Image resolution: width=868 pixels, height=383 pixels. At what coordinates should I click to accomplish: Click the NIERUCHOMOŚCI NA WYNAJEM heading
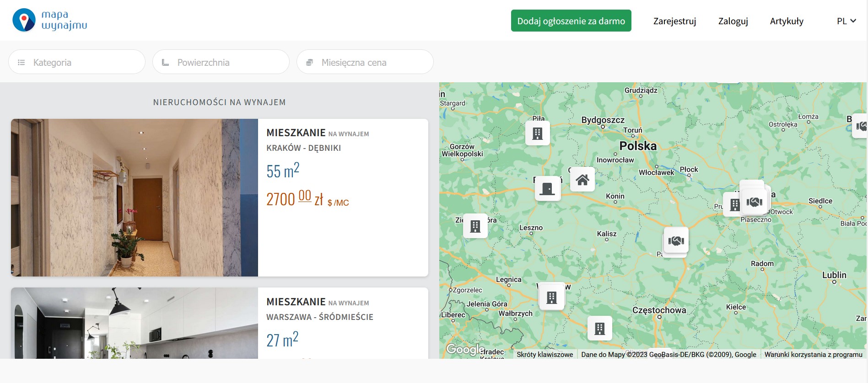tap(220, 102)
